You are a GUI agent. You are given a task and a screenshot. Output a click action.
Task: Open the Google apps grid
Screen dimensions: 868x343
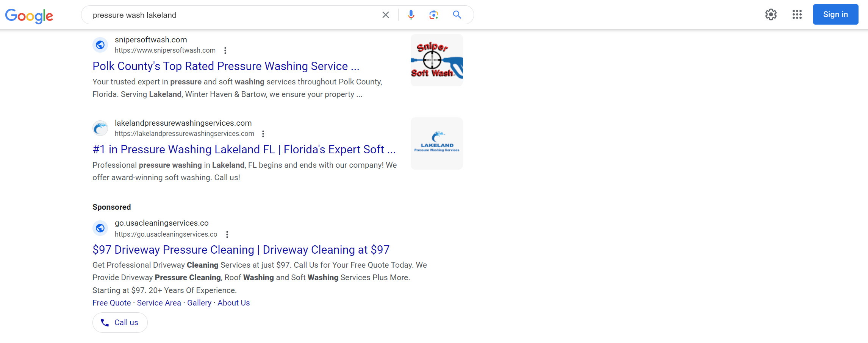[797, 14]
